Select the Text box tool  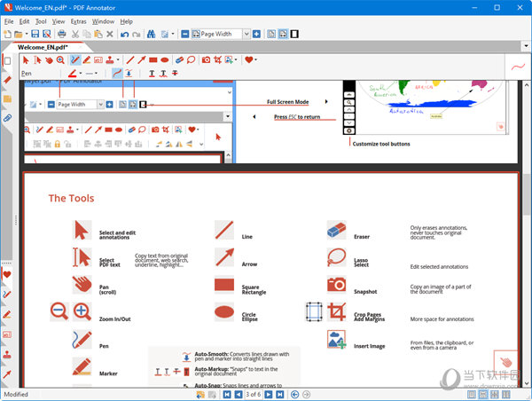(x=98, y=60)
